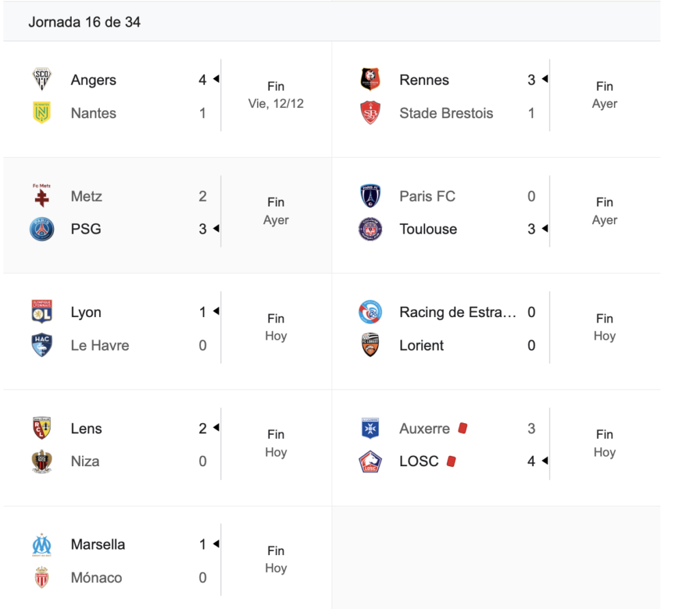Click the Rennes team crest
The height and width of the screenshot is (609, 700).
[371, 80]
